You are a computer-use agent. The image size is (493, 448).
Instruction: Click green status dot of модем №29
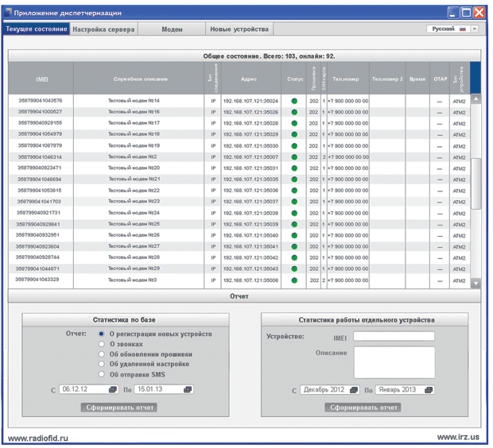pyautogui.click(x=294, y=269)
